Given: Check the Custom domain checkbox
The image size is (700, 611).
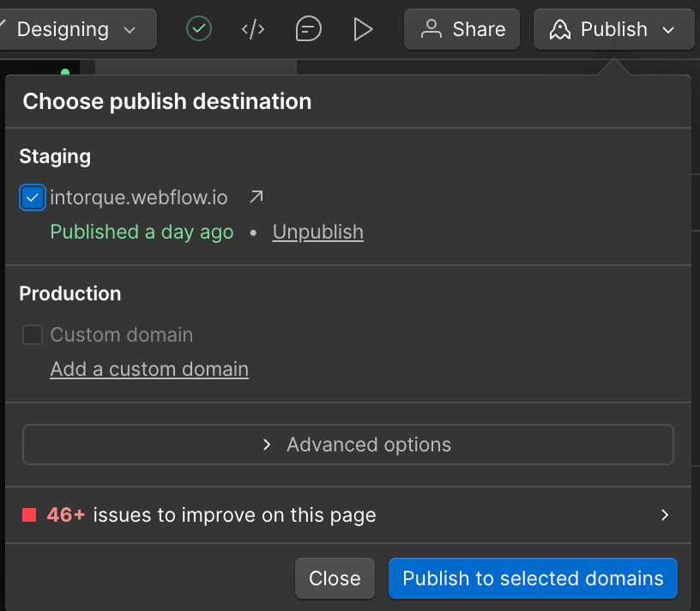Looking at the screenshot, I should point(33,335).
